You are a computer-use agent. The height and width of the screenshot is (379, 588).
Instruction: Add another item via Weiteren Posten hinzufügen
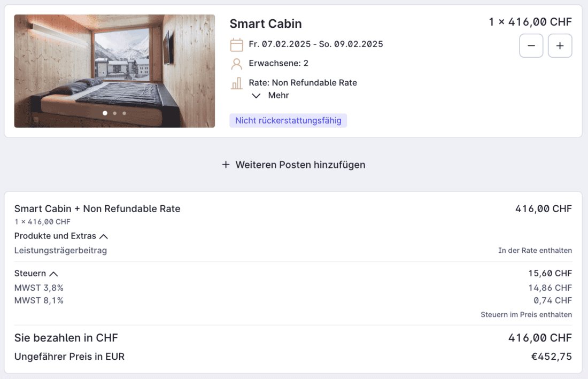293,165
